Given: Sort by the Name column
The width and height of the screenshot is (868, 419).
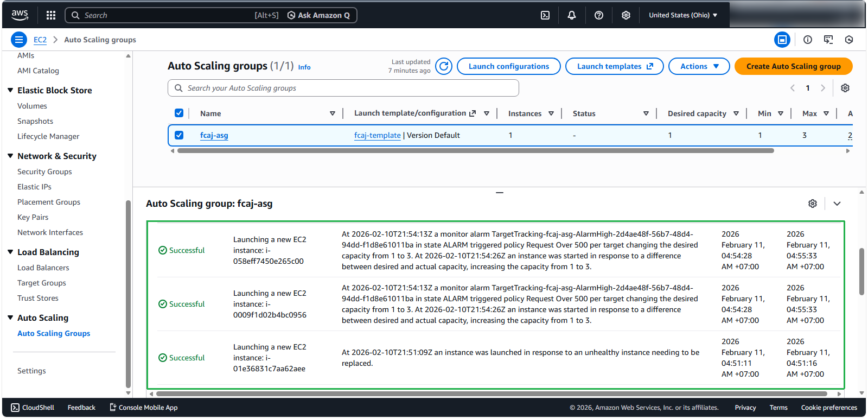Looking at the screenshot, I should (333, 113).
